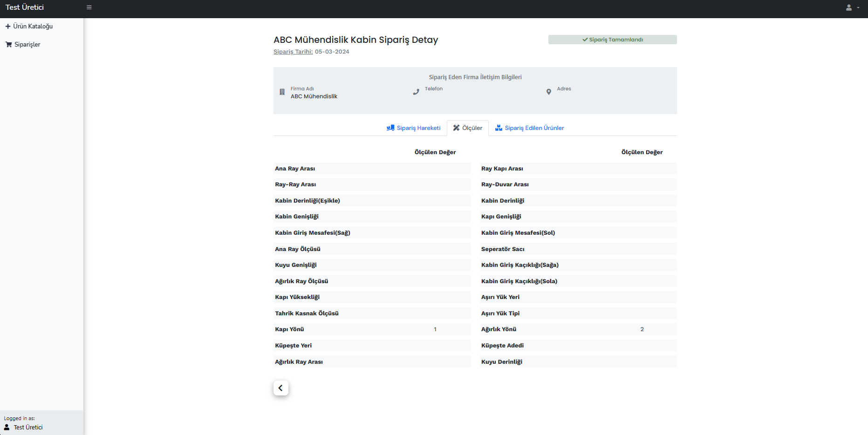This screenshot has height=435, width=868.
Task: Click the phone icon beside Telefon
Action: click(x=416, y=92)
